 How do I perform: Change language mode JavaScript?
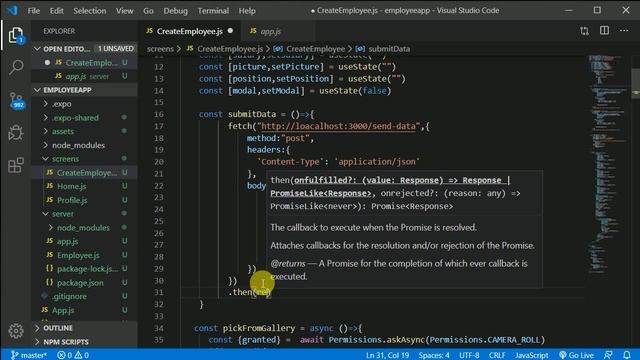531,355
